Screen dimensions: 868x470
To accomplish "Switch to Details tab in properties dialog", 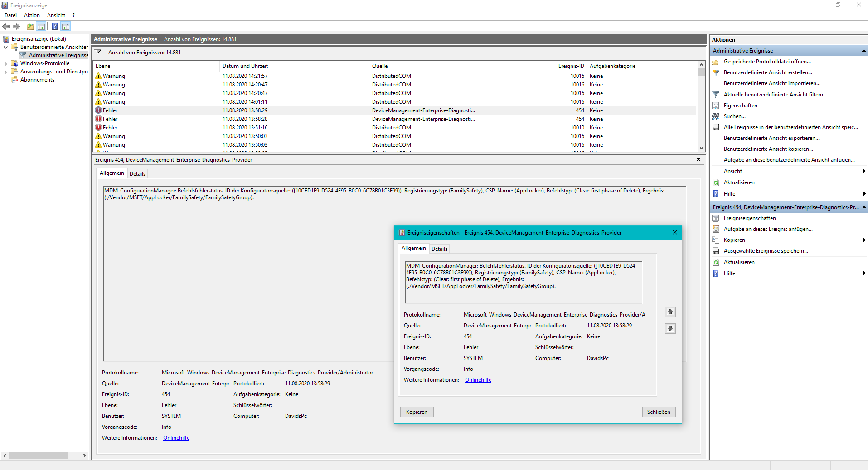I will click(439, 249).
